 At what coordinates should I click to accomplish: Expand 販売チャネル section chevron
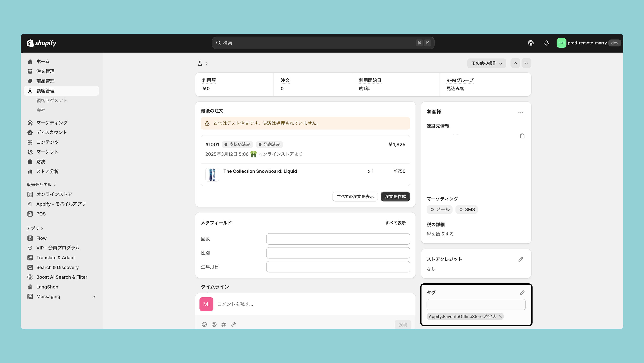click(55, 185)
